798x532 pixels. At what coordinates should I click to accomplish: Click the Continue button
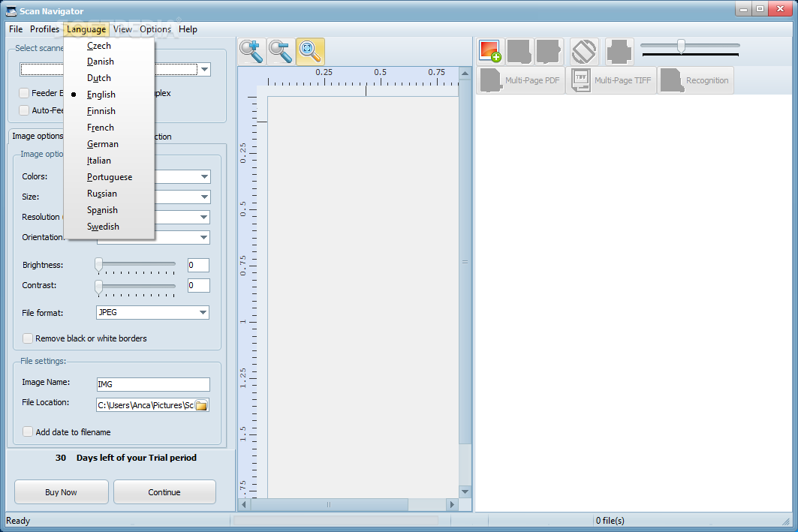pos(164,491)
